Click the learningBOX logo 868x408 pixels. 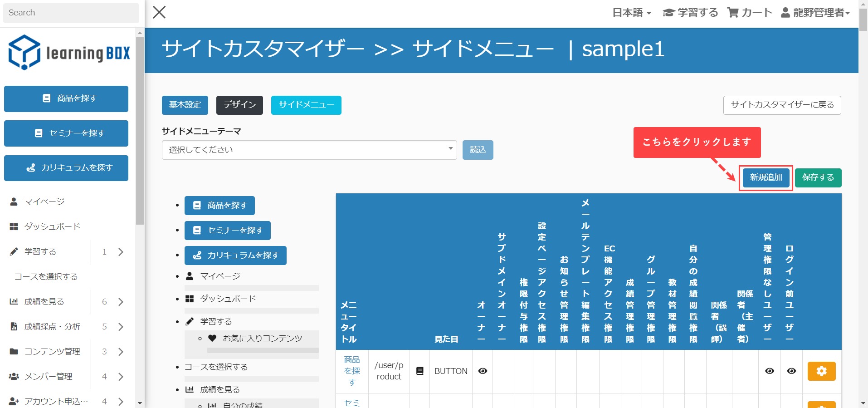pos(69,53)
